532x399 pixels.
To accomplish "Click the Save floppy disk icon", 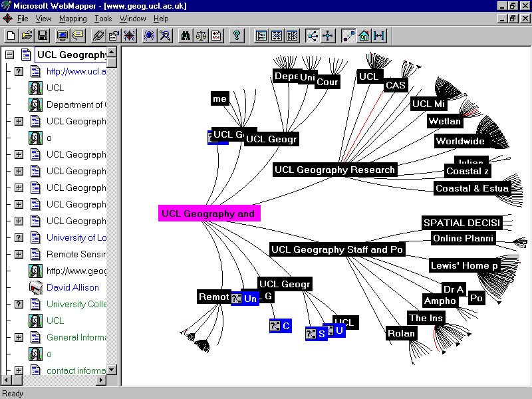I will 43,36.
